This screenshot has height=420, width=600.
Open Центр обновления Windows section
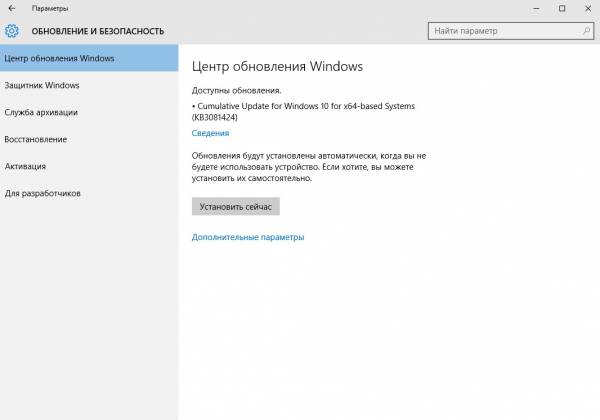(x=89, y=58)
